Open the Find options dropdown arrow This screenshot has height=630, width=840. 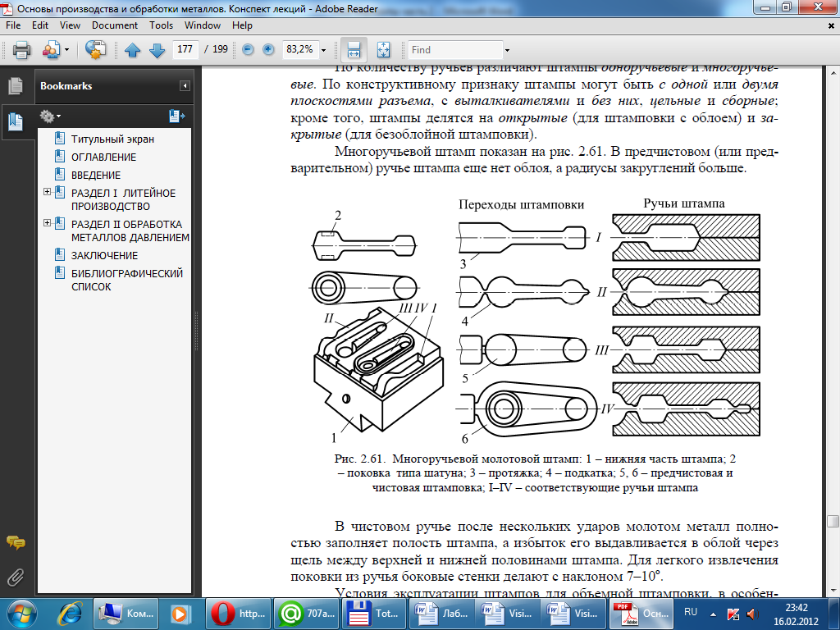[507, 50]
